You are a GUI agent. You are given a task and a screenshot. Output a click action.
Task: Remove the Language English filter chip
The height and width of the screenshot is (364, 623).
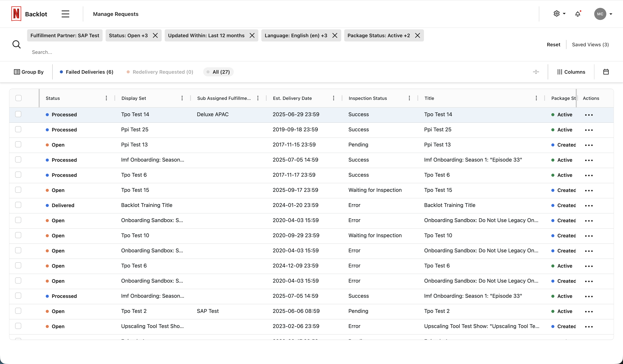click(335, 35)
